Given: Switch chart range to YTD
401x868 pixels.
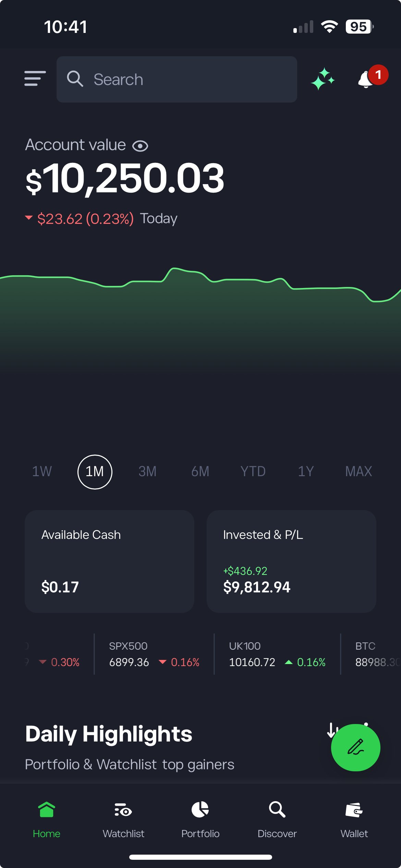Looking at the screenshot, I should (253, 471).
